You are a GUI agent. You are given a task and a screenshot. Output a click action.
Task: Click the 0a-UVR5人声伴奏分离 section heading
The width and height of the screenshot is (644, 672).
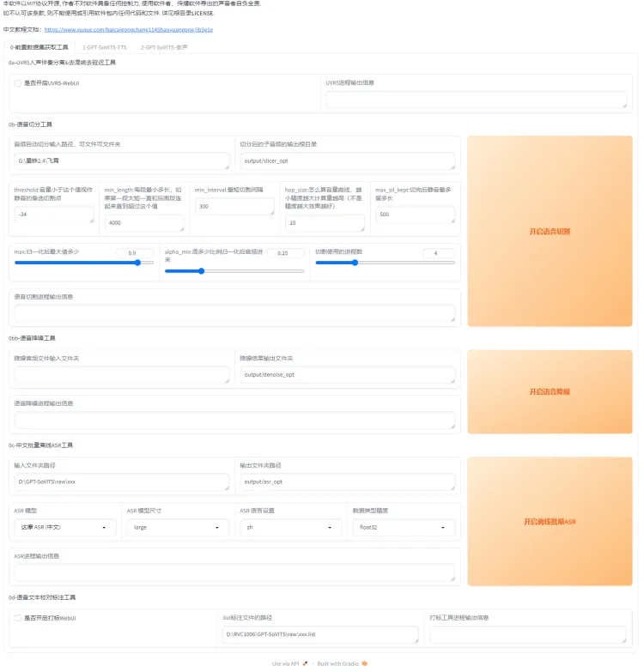coord(62,63)
